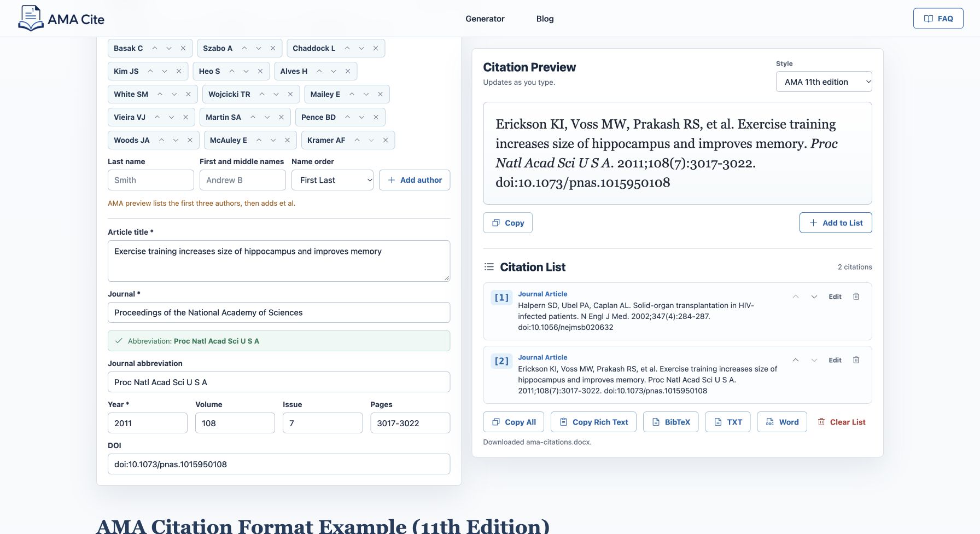The height and width of the screenshot is (534, 980).
Task: Move author White SM down
Action: click(x=174, y=94)
